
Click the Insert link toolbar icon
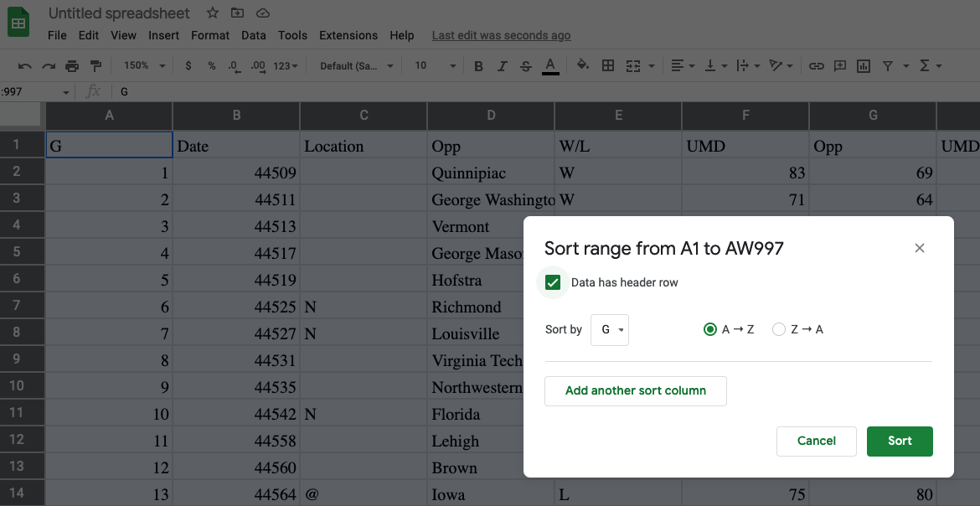(817, 65)
